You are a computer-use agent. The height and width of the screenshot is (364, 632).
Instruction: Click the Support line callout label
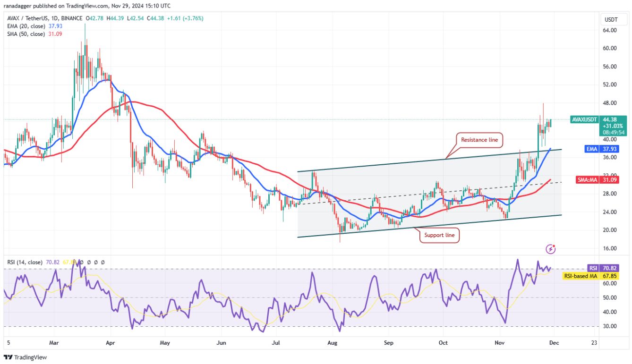point(439,235)
